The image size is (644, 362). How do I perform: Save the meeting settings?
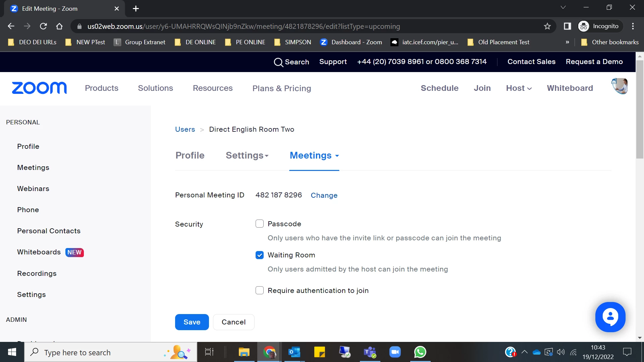(192, 322)
